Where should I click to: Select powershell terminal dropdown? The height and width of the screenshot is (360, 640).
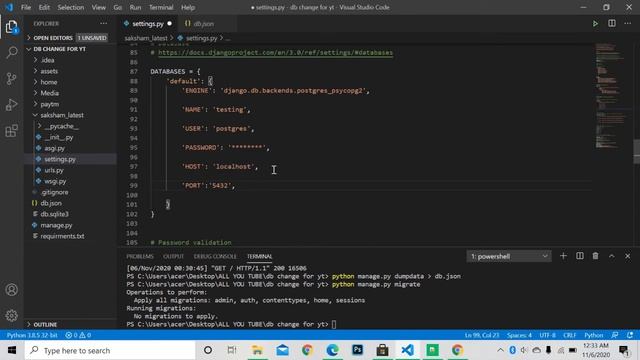509,256
